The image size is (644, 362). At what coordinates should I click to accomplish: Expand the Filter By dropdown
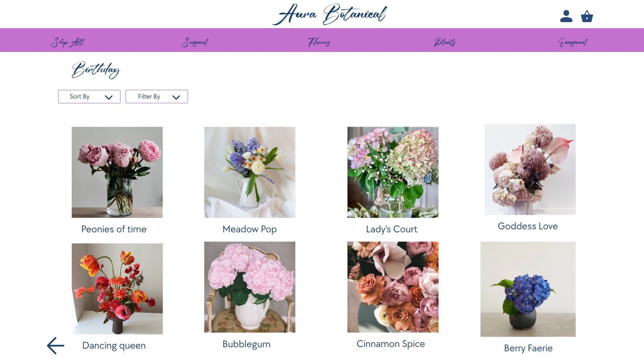(x=157, y=97)
